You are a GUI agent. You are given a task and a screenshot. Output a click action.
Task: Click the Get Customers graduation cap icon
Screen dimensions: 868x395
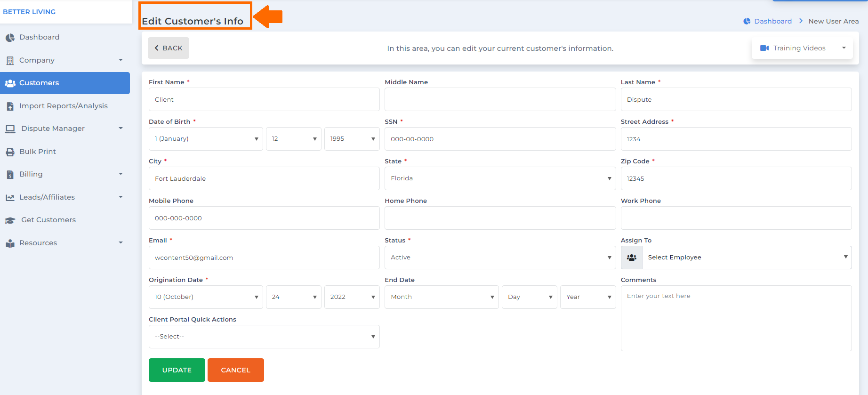[10, 220]
